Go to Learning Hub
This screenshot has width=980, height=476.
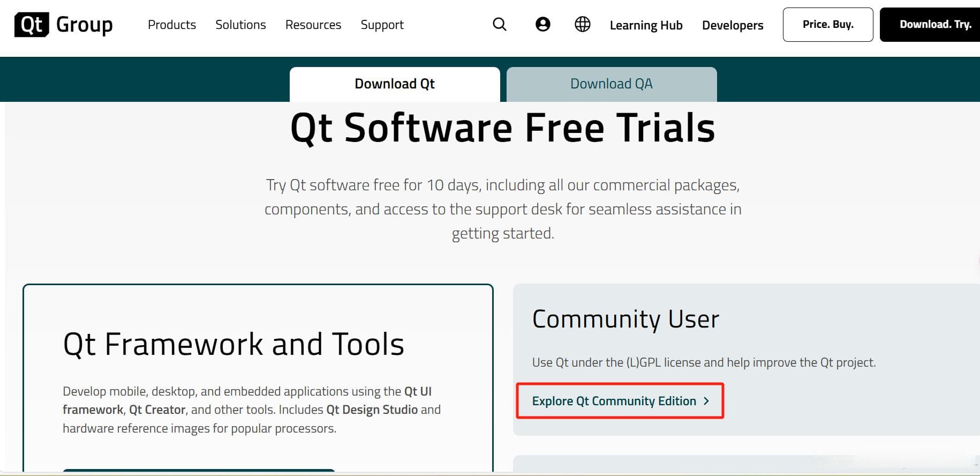[646, 25]
